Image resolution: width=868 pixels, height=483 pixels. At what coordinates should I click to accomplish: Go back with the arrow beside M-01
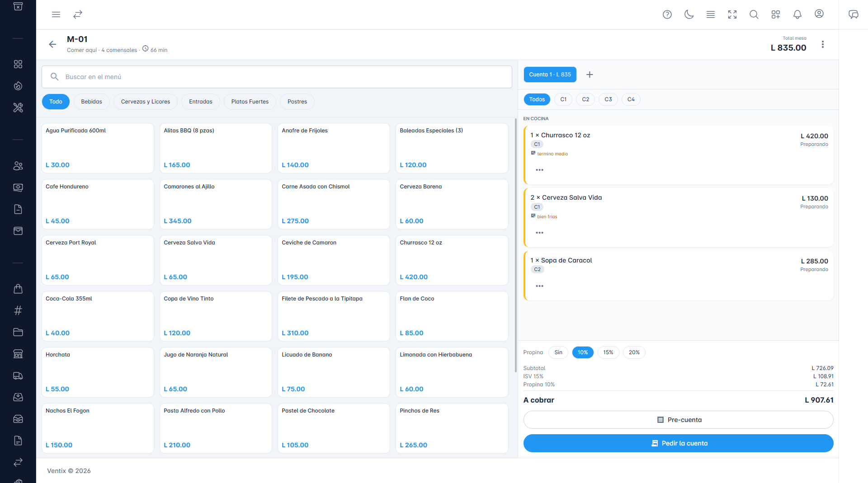click(x=52, y=44)
